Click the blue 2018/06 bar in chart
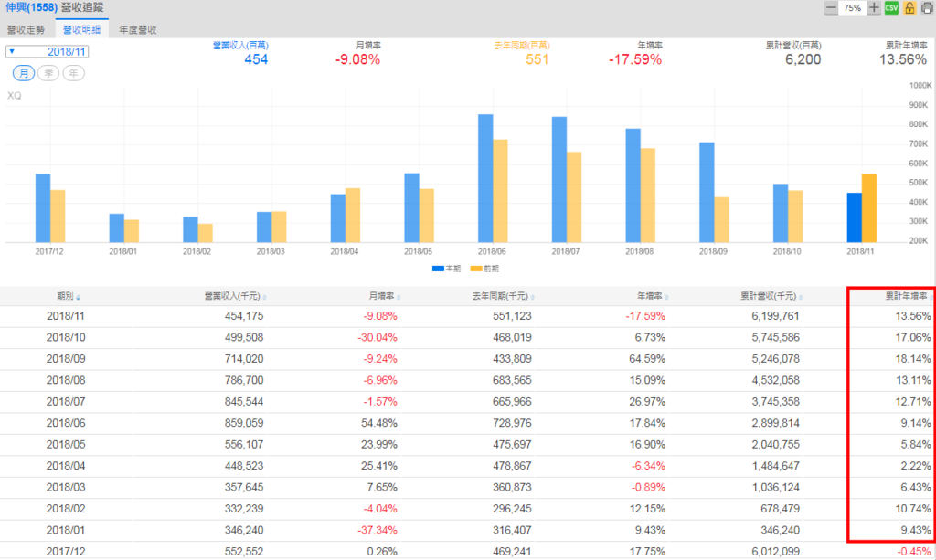The width and height of the screenshot is (936, 560). pyautogui.click(x=485, y=178)
